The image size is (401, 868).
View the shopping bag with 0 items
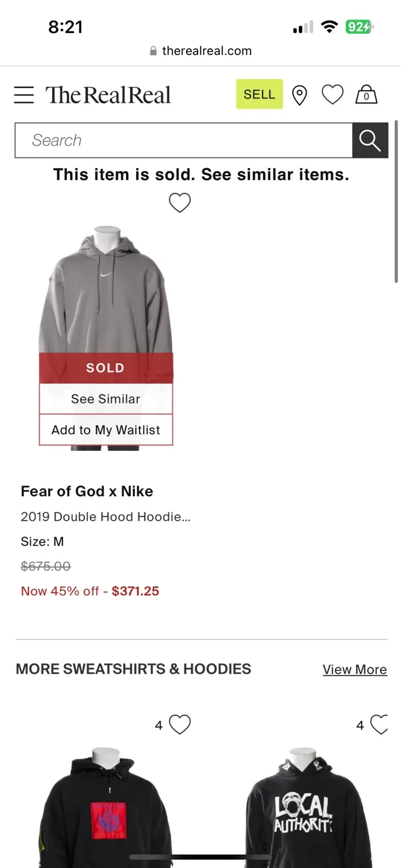pos(366,95)
